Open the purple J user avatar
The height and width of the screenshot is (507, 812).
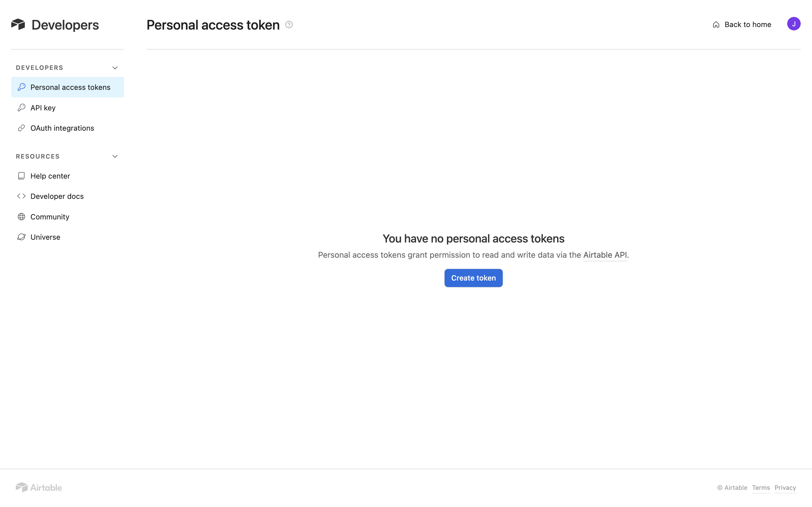794,24
